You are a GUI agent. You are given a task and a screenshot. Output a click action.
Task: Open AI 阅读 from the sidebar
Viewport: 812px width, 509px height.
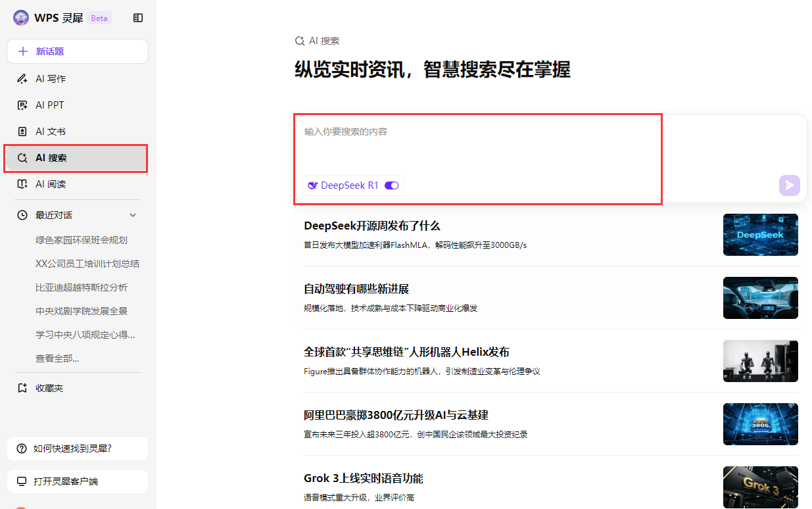78,184
